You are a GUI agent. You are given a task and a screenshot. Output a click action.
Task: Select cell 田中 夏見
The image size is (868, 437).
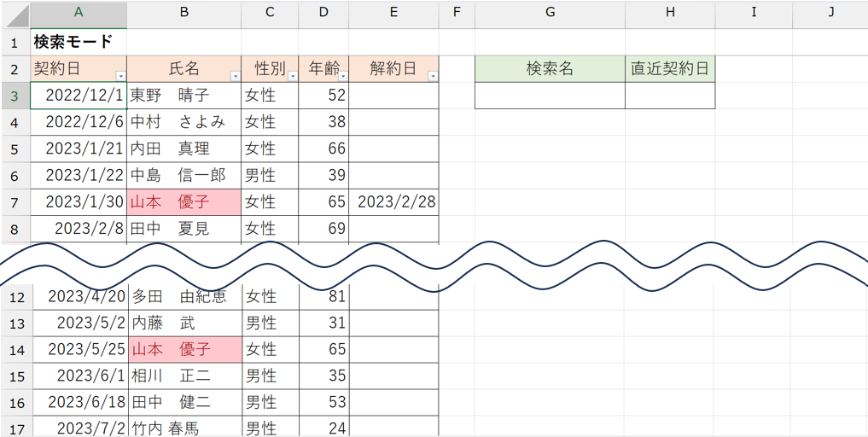[x=184, y=229]
